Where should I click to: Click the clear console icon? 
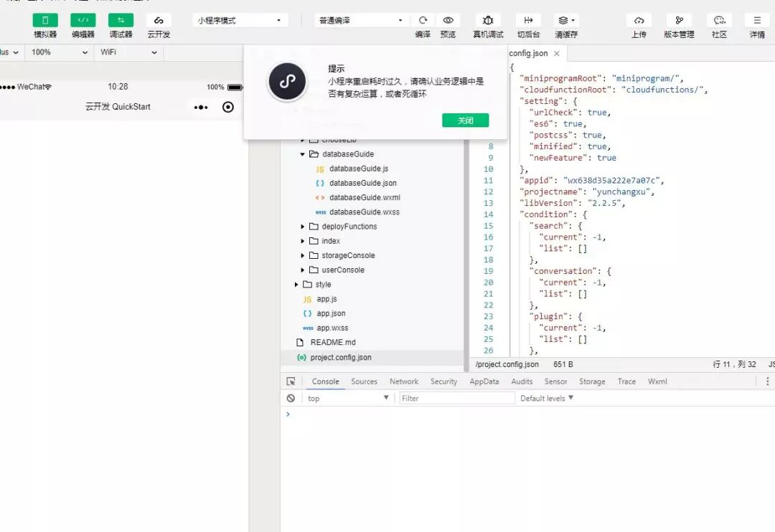[291, 398]
